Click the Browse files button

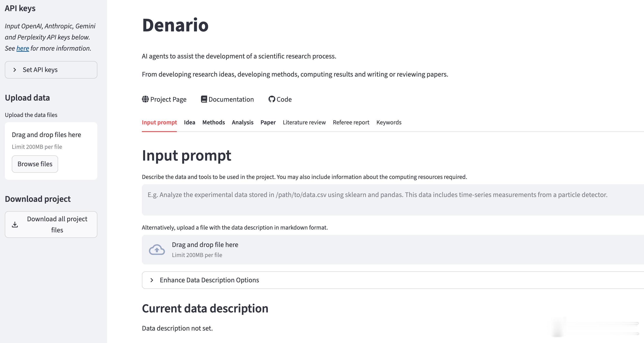35,164
